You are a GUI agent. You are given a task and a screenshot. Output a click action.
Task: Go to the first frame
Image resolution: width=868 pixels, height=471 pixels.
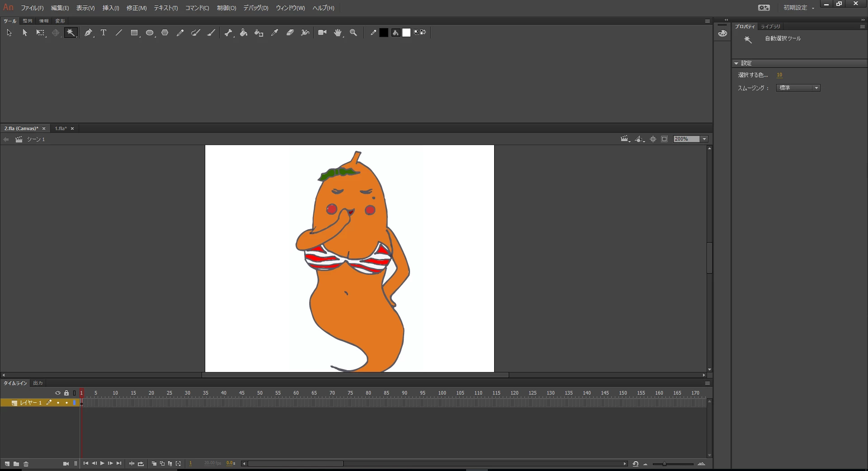[85, 463]
